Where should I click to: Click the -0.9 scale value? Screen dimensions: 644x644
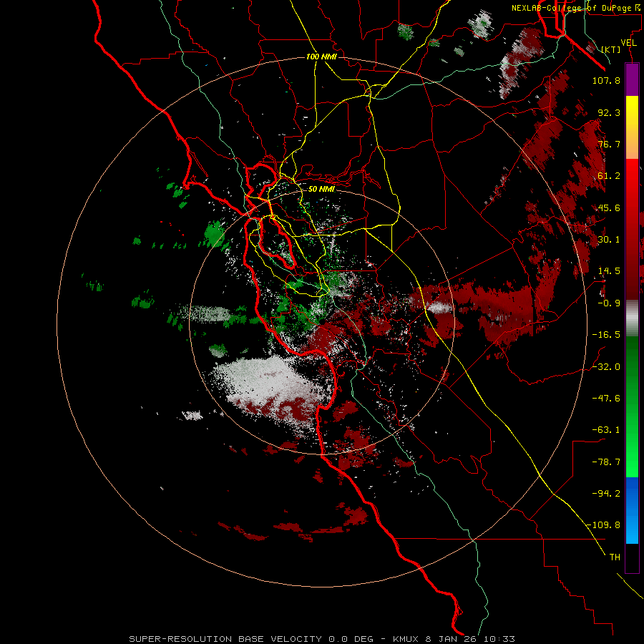click(x=609, y=303)
